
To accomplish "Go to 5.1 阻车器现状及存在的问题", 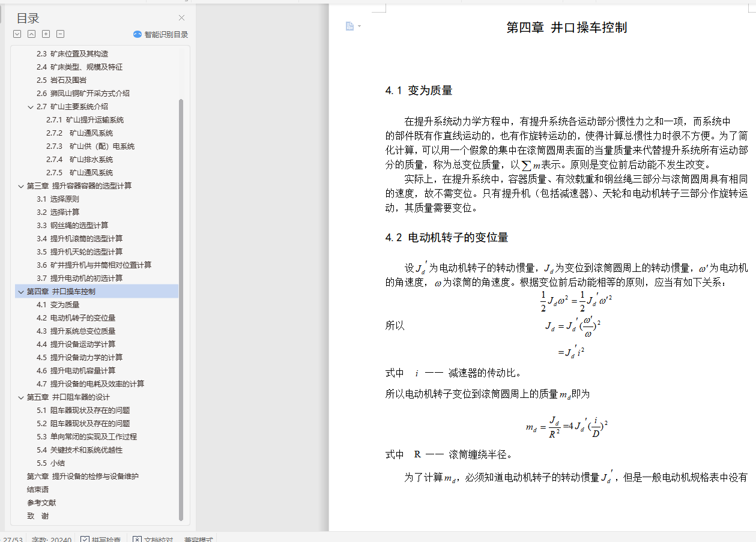I will [83, 411].
